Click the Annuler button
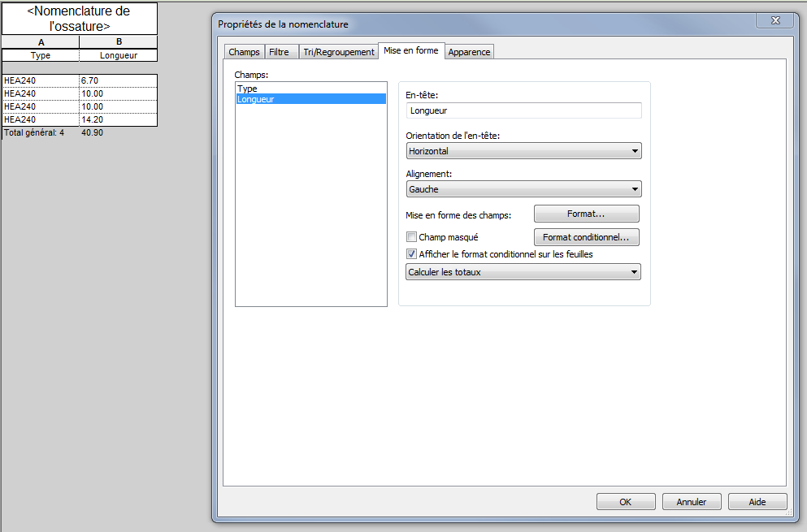This screenshot has width=807, height=532. pos(692,502)
